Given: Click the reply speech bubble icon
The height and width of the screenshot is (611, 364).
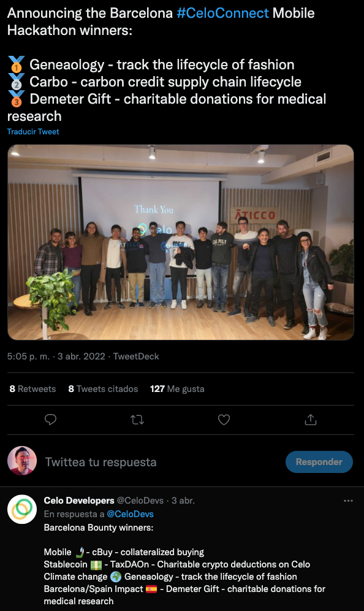Looking at the screenshot, I should tap(51, 420).
